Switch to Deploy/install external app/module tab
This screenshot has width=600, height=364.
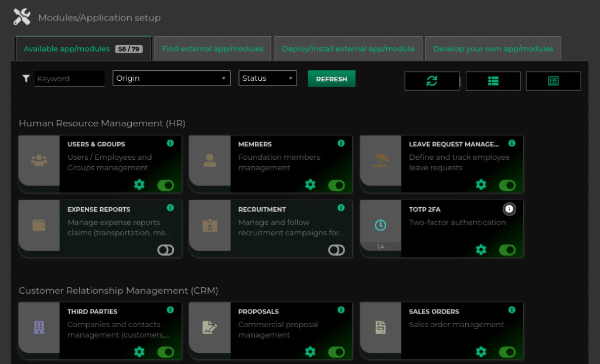pyautogui.click(x=348, y=49)
